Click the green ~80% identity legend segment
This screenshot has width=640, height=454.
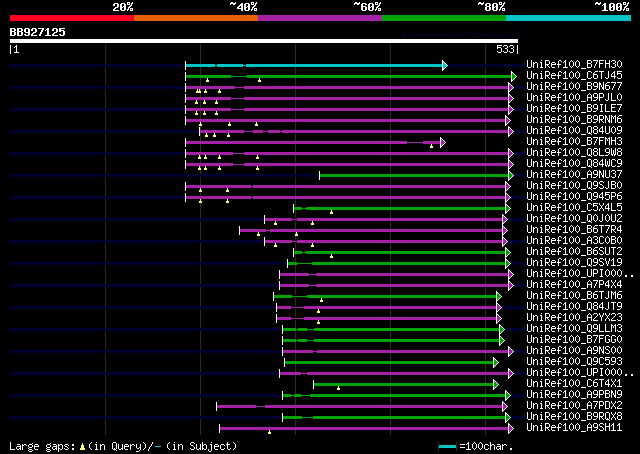coord(444,18)
